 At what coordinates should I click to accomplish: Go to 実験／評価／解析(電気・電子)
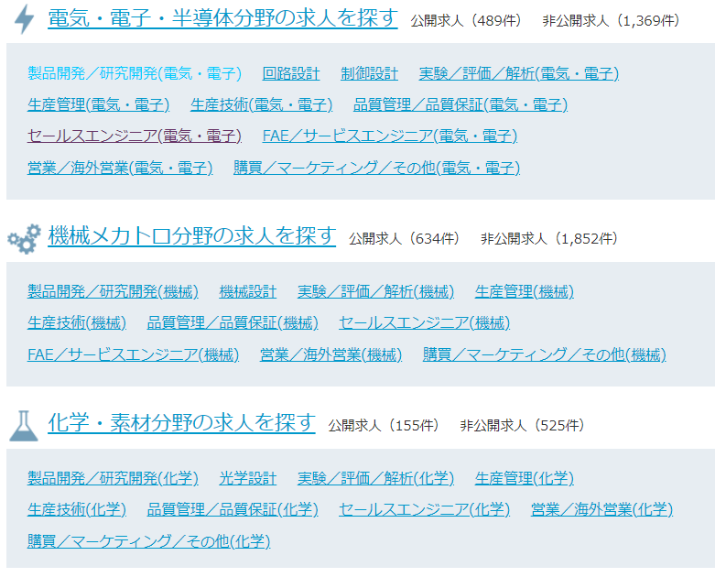[x=518, y=73]
